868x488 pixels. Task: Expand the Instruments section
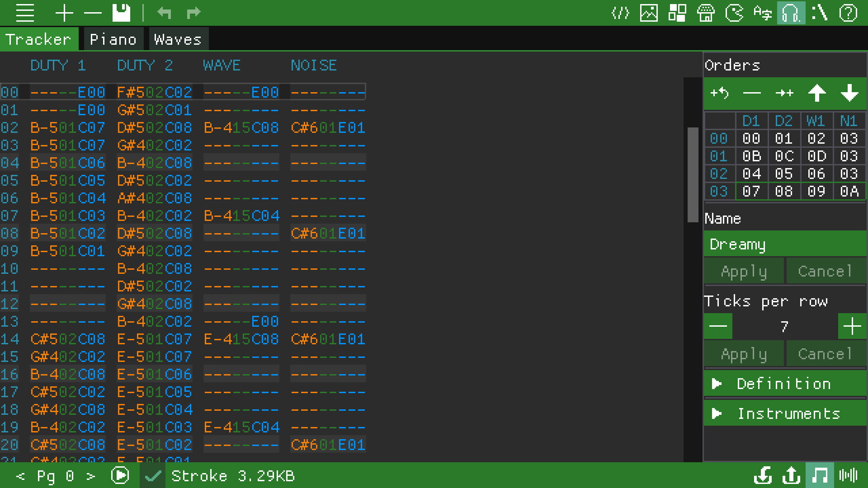[784, 413]
